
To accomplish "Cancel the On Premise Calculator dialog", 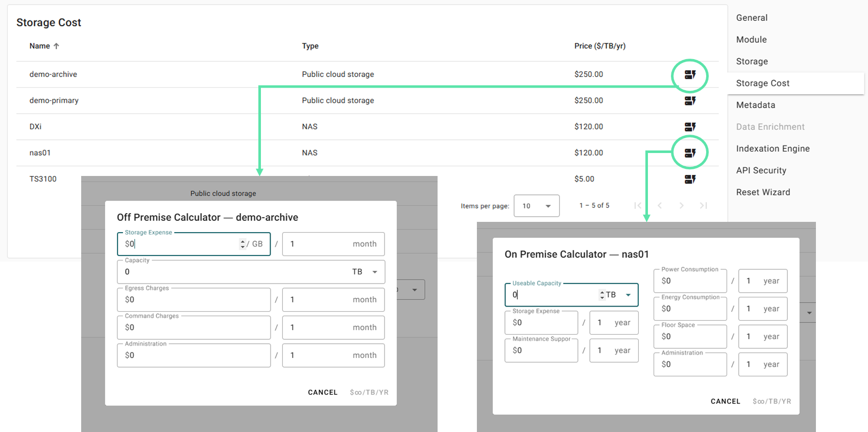I will (725, 401).
